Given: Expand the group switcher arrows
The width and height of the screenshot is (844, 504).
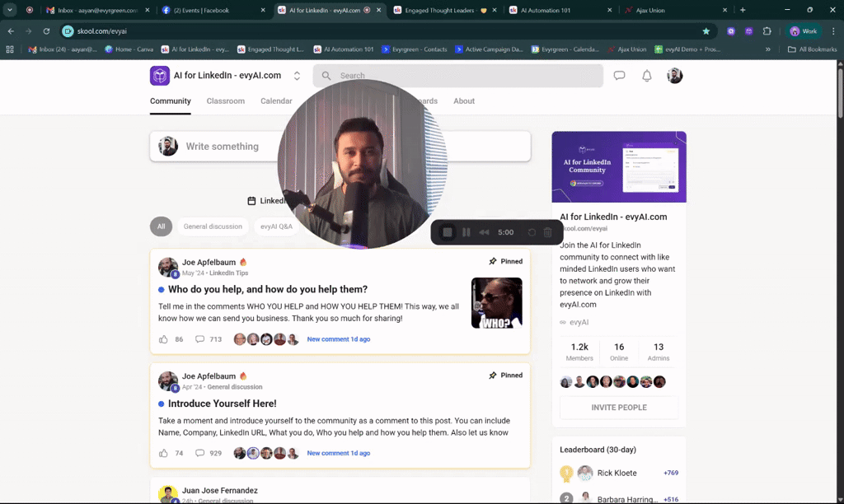Looking at the screenshot, I should (297, 76).
